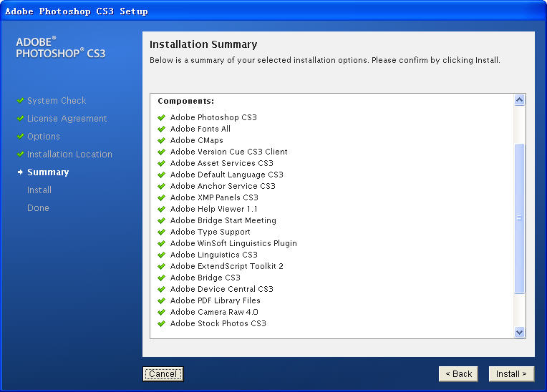Click the checkmark next to Adobe Camera Raw 4.0

tap(161, 312)
